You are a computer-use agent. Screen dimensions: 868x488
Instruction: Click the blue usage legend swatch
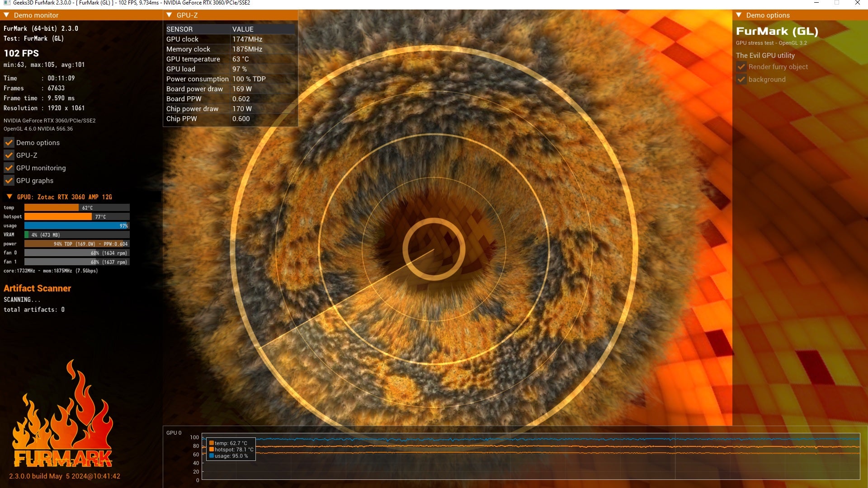pos(212,456)
